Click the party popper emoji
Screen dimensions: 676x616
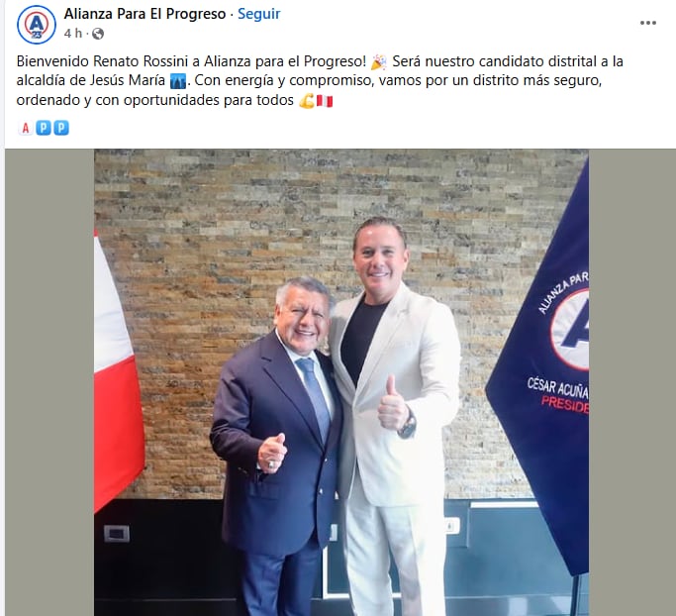(x=379, y=61)
